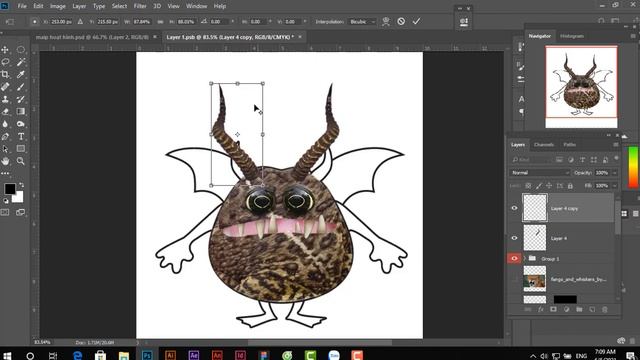Select the History Brush tool

point(20,99)
